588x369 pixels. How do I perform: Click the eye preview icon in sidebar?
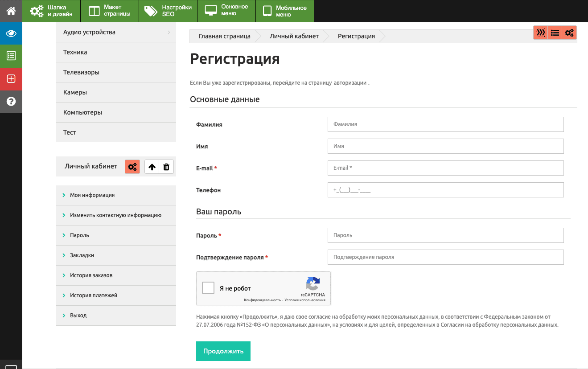point(11,33)
